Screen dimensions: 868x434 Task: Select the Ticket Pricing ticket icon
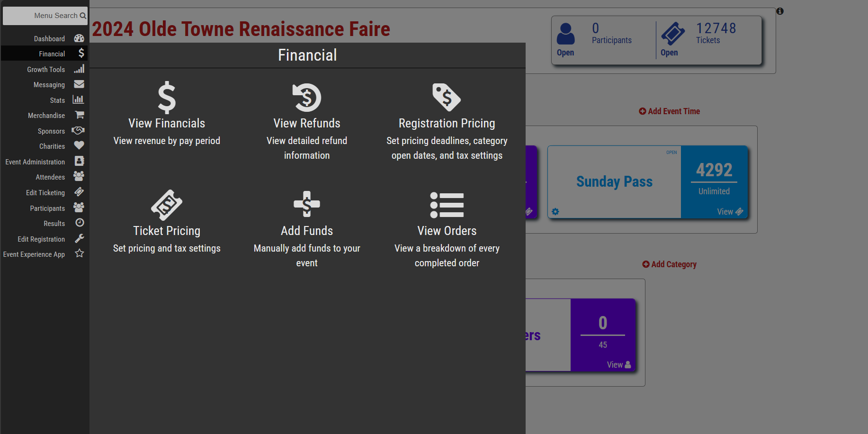click(166, 205)
